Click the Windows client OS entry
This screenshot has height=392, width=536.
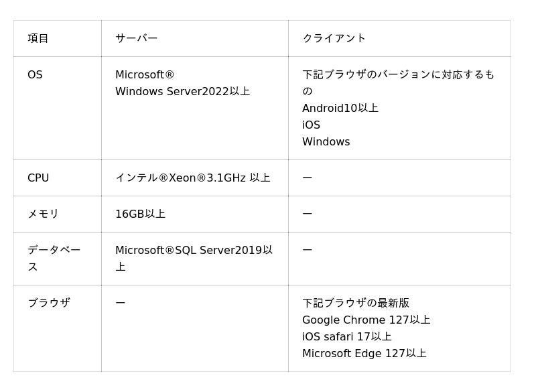326,142
